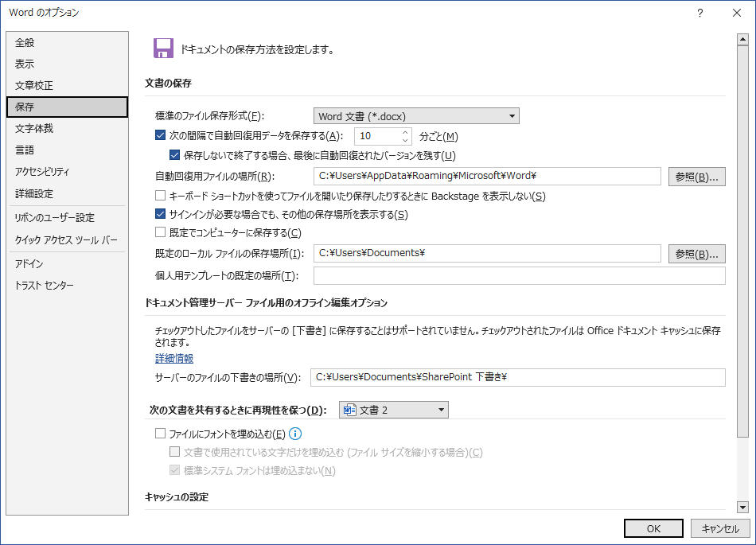
Task: Open the 標準のファイル保存形式 dropdown
Action: [x=416, y=116]
